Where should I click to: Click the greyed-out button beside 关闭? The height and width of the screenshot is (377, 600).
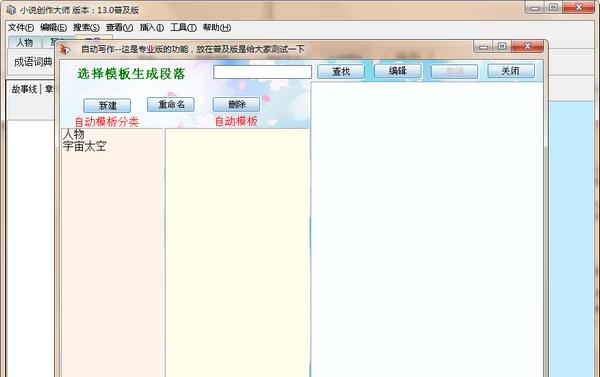454,71
